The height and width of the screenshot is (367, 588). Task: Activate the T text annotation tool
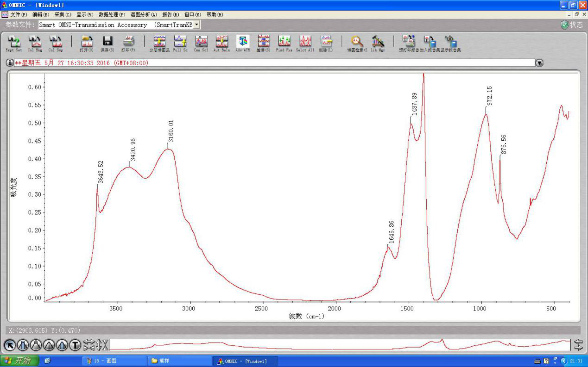pos(75,345)
